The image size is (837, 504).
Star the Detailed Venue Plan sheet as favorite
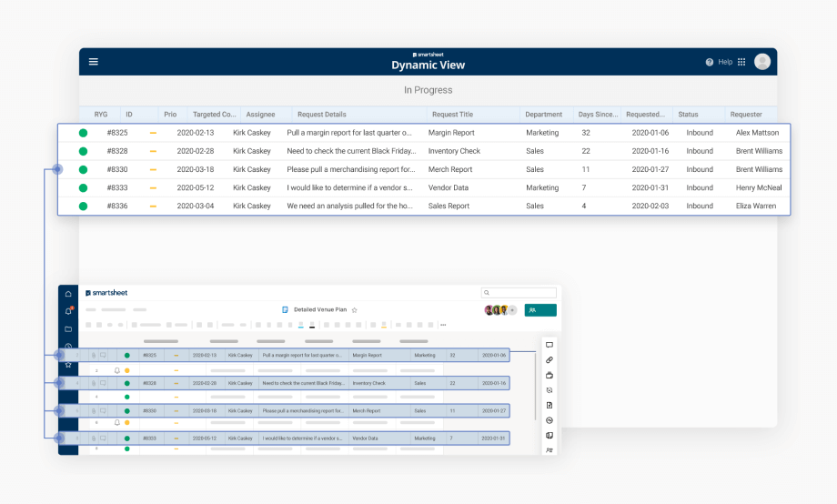(355, 309)
